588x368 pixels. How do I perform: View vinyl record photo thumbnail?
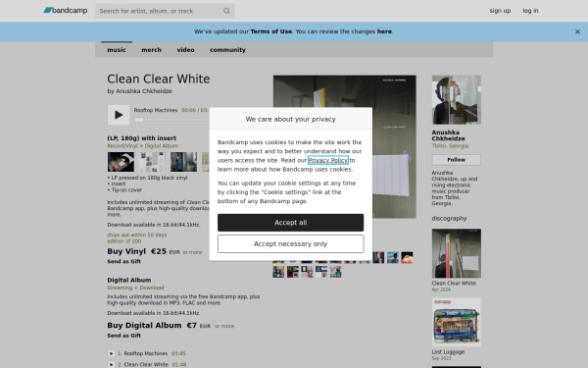tap(121, 162)
